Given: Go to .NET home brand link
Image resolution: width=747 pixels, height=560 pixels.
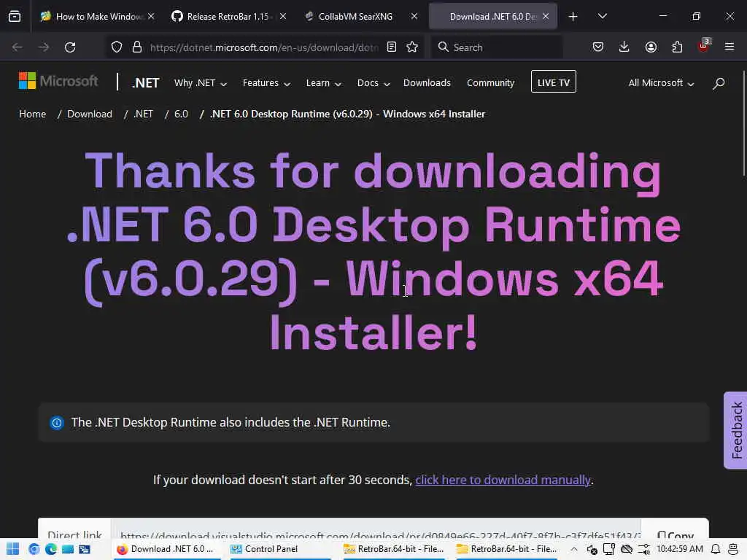Looking at the screenshot, I should tap(145, 83).
